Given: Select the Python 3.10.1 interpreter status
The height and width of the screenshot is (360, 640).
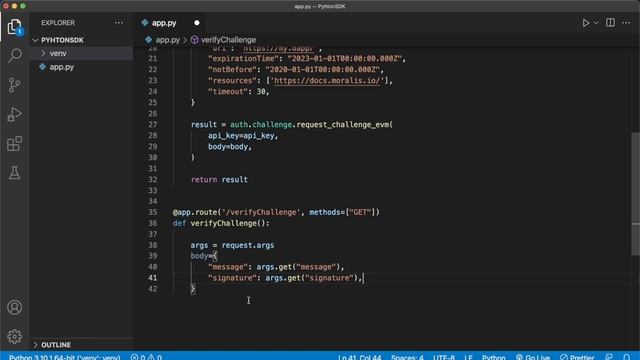Looking at the screenshot, I should [64, 357].
